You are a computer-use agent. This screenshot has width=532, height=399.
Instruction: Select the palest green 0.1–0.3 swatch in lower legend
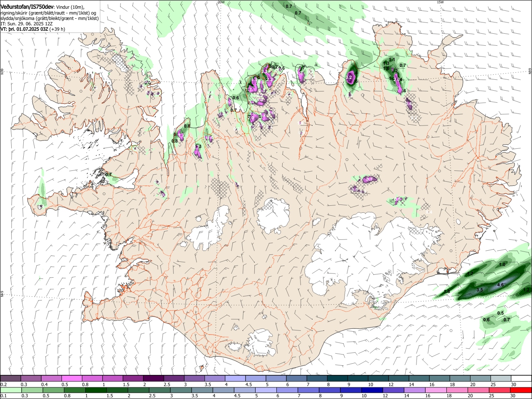(x=11, y=390)
